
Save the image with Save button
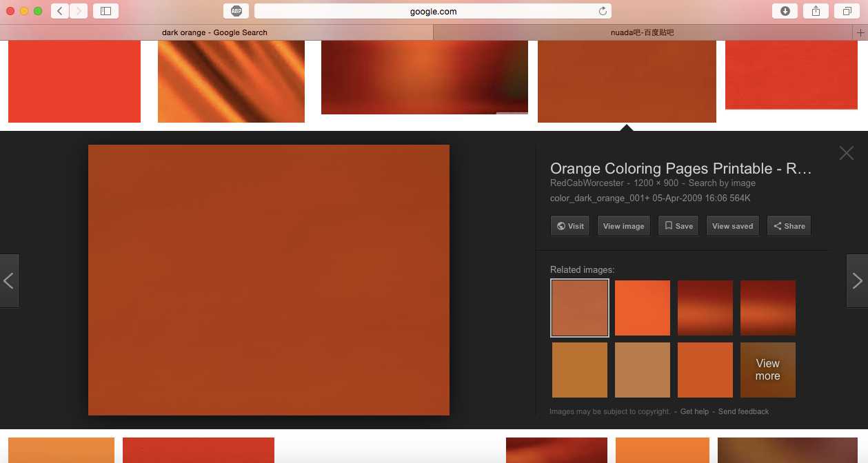678,226
